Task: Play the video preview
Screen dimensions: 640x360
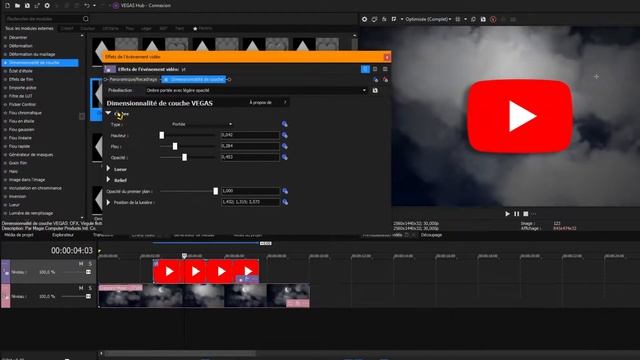Action: (x=507, y=213)
